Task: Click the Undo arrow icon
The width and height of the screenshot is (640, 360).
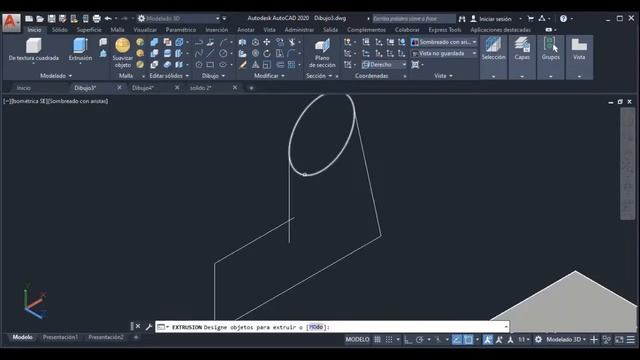Action: point(108,18)
